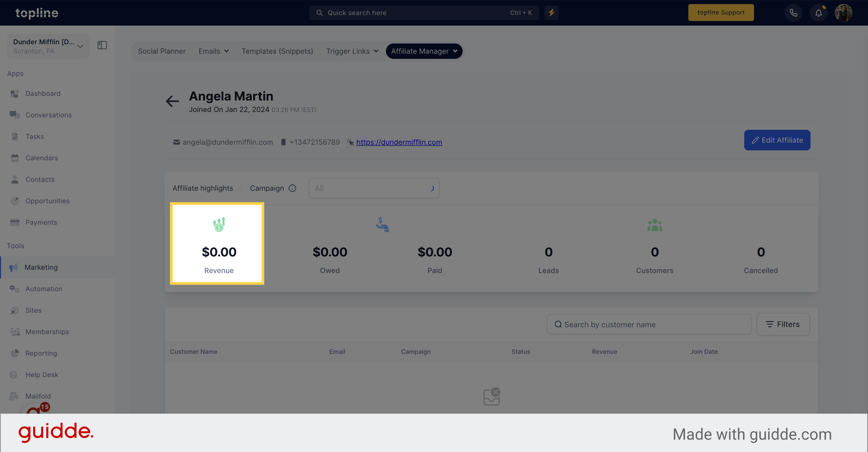The height and width of the screenshot is (452, 868).
Task: Click the Customers group icon
Action: pos(655,225)
